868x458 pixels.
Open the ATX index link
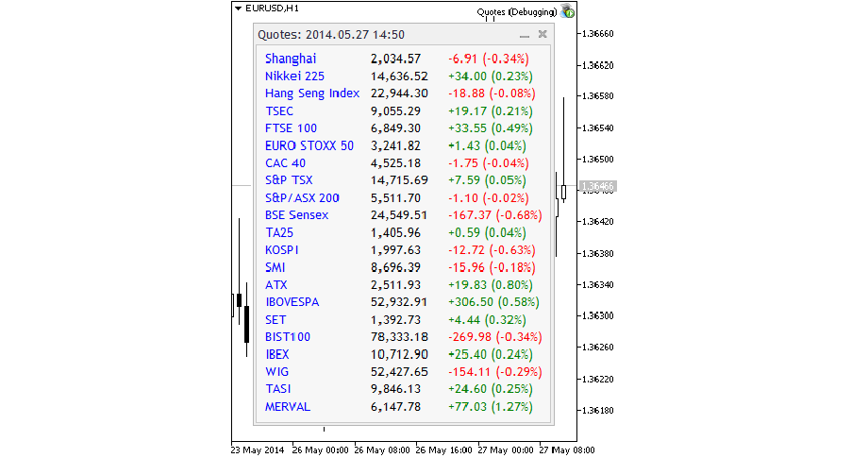point(275,285)
